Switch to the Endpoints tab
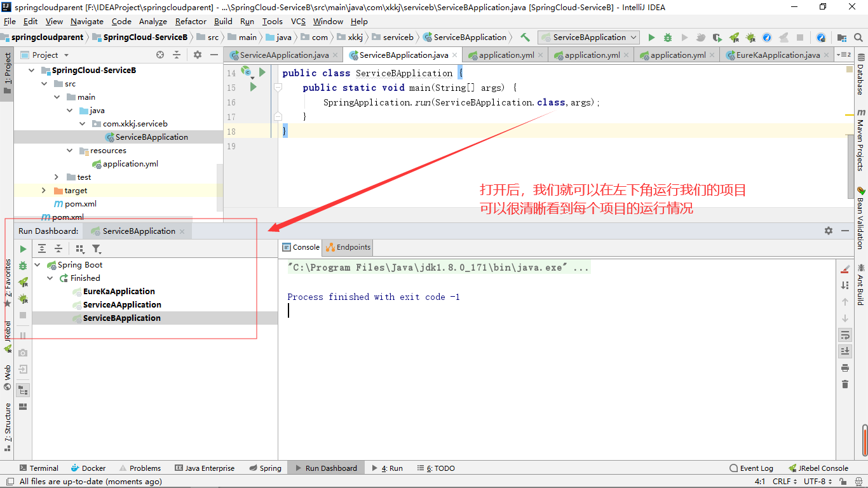Image resolution: width=868 pixels, height=488 pixels. [x=348, y=247]
